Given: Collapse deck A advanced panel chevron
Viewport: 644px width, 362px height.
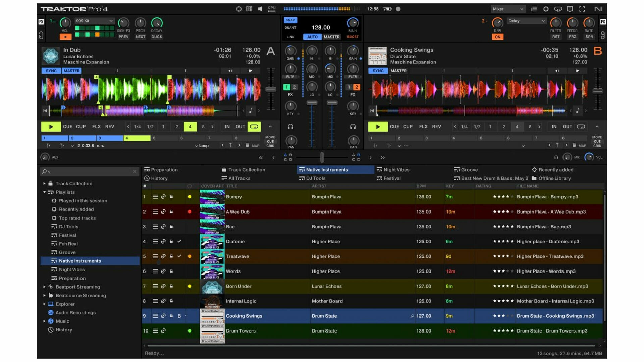Looking at the screenshot, I should click(x=270, y=127).
